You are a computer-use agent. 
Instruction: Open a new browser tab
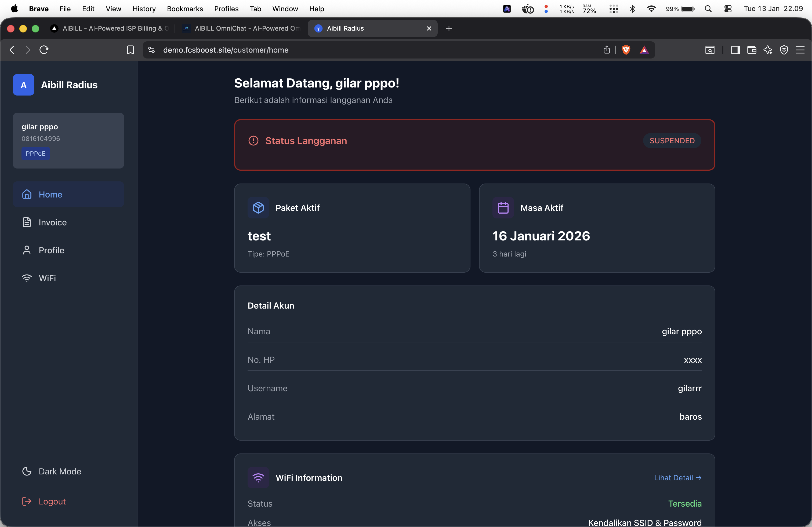(x=449, y=29)
